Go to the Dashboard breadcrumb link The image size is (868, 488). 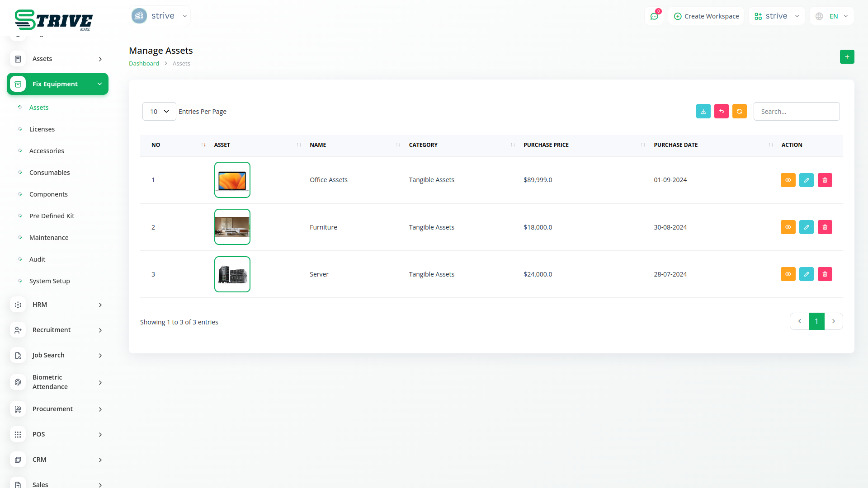(x=144, y=64)
